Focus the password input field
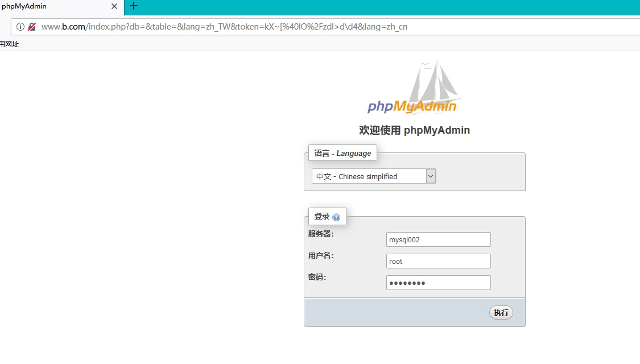The image size is (640, 364). click(439, 283)
